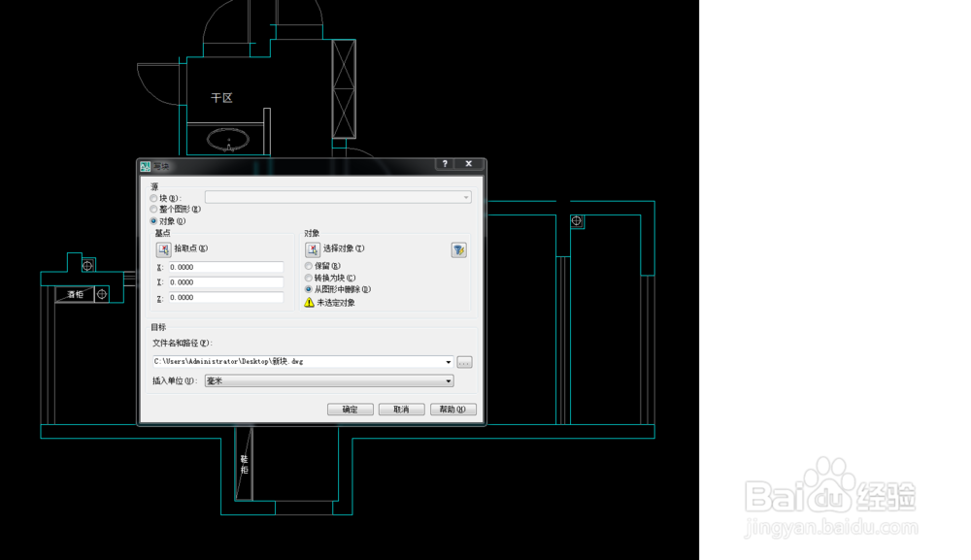Click the browse '...' button for file path
This screenshot has width=971, height=560.
(x=464, y=362)
